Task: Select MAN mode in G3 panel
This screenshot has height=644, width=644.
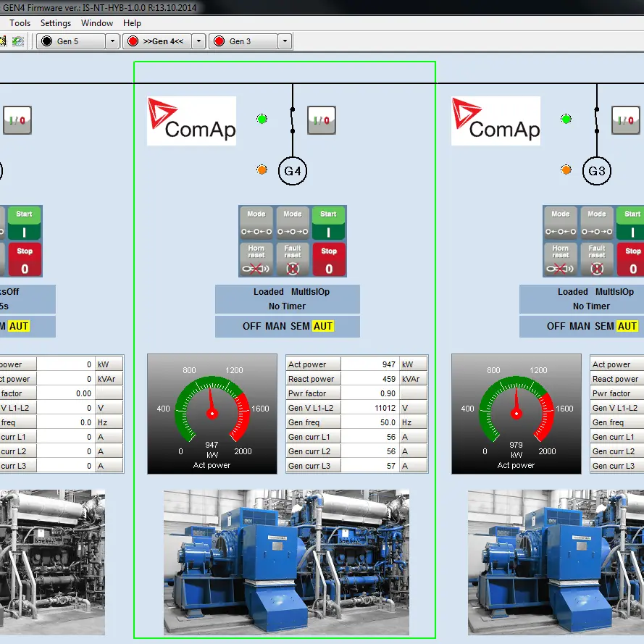Action: 580,326
